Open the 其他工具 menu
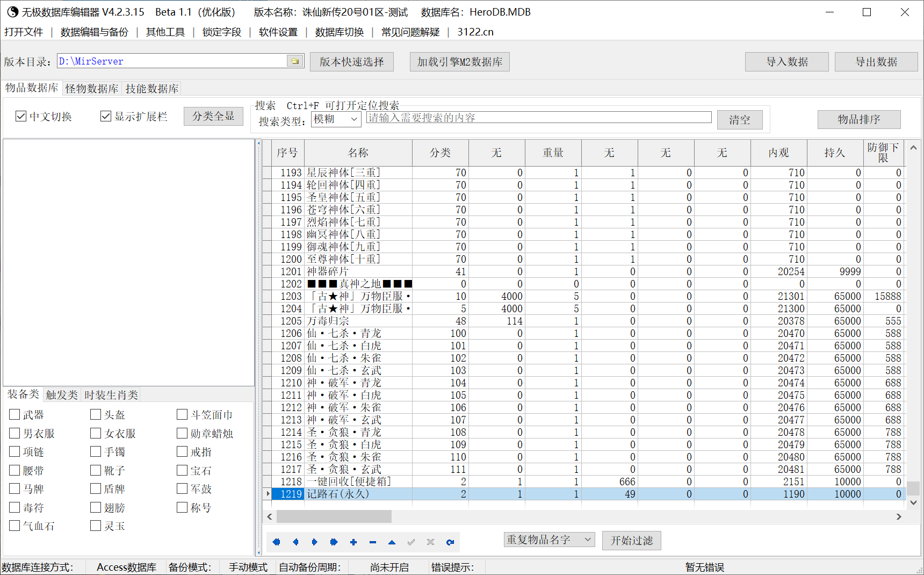Screen dimensions: 924x575 [165, 32]
